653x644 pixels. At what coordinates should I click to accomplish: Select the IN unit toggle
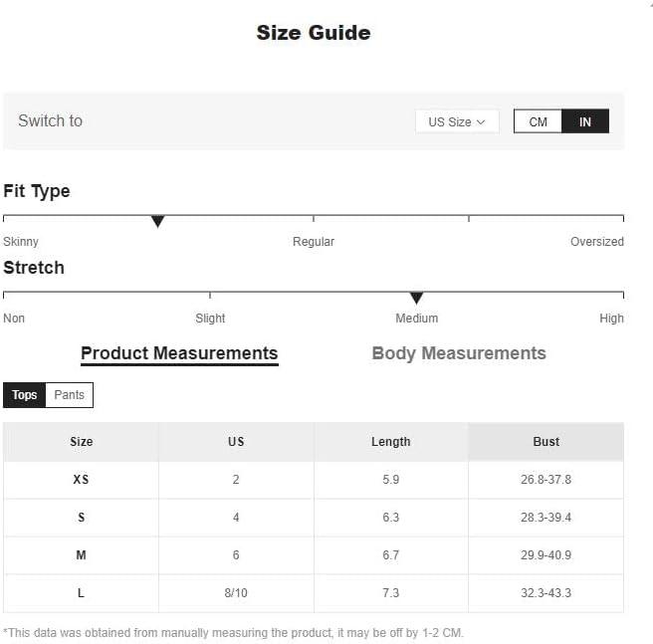(x=585, y=121)
